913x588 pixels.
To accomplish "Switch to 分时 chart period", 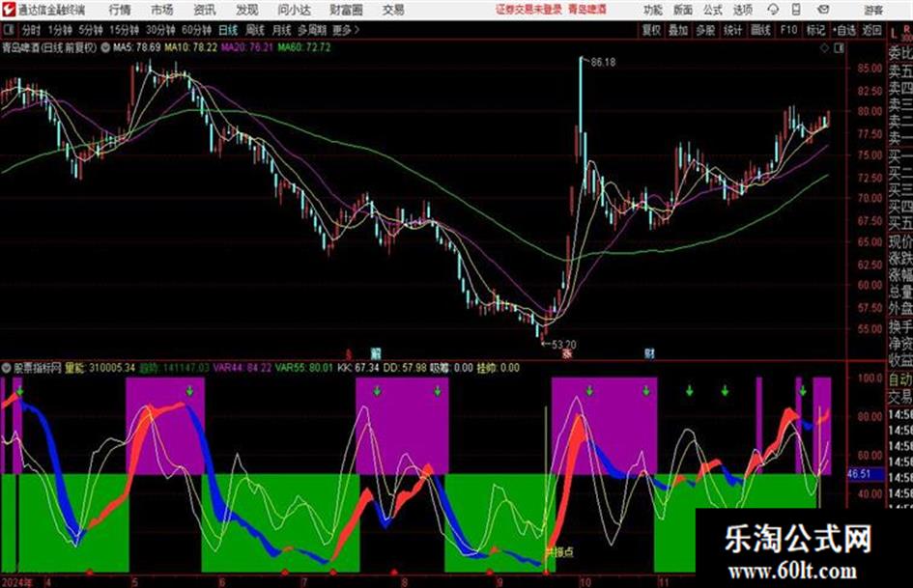I will (x=31, y=30).
